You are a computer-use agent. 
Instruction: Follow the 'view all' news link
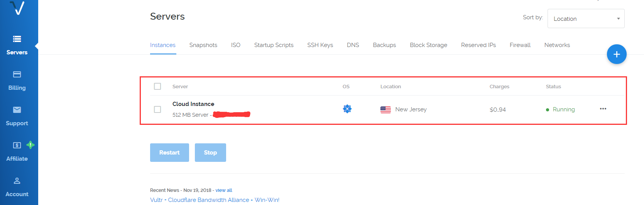click(224, 190)
